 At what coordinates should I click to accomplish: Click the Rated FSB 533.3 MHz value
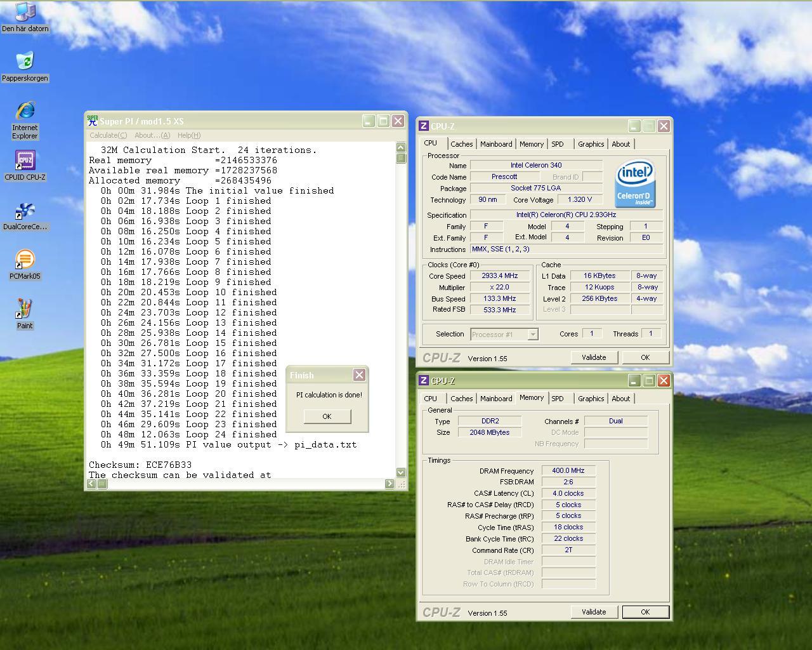[x=500, y=310]
